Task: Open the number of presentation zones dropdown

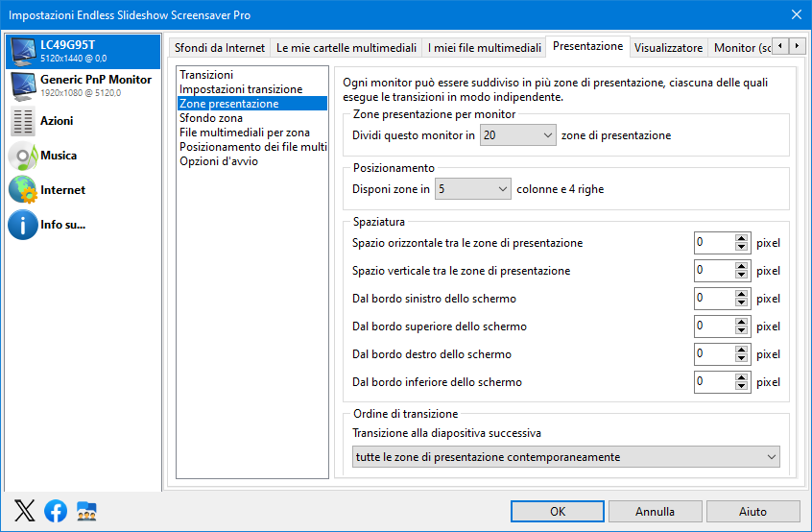Action: pos(518,135)
